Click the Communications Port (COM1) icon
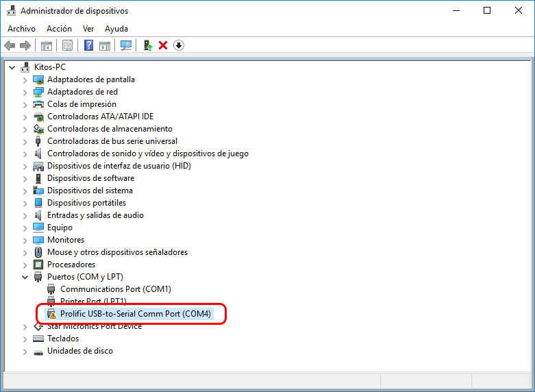The height and width of the screenshot is (392, 535). click(51, 289)
